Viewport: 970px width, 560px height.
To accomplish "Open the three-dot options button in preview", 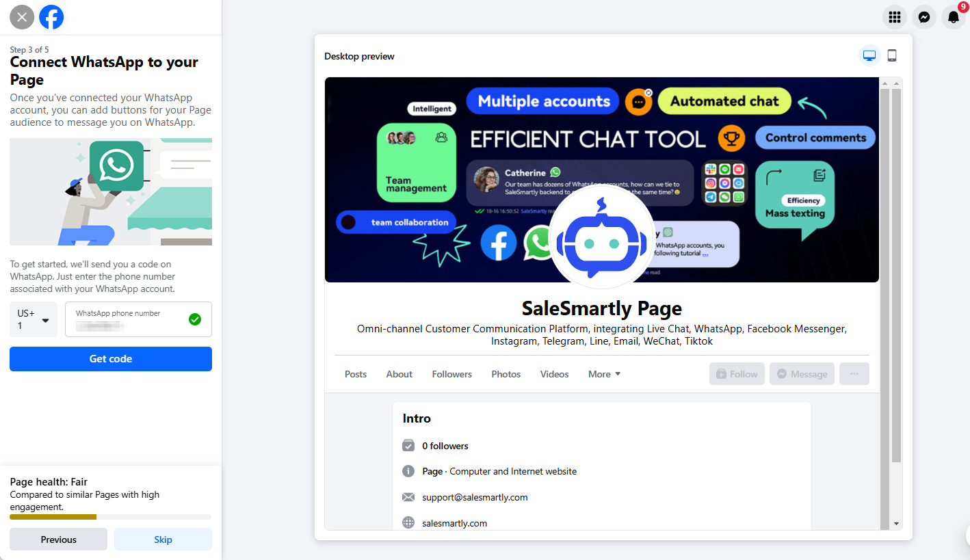I will click(x=854, y=374).
